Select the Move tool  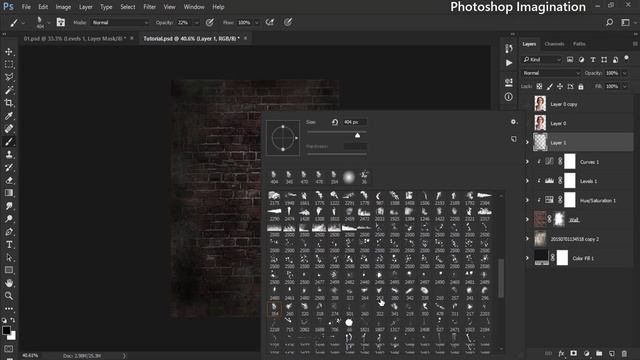pos(9,52)
